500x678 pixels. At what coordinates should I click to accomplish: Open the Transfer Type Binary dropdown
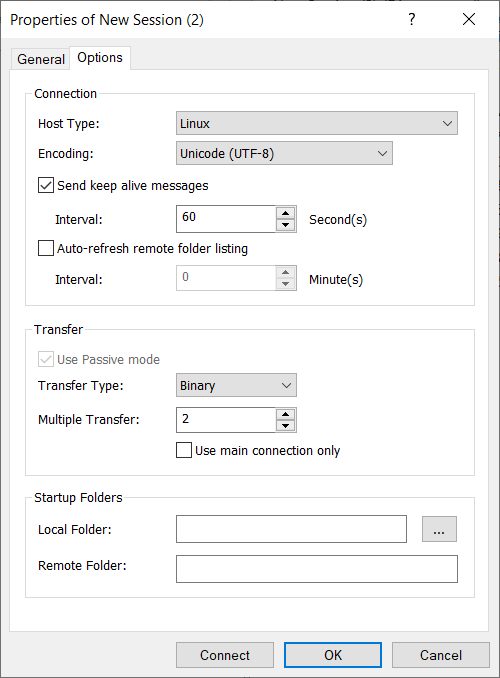[236, 385]
